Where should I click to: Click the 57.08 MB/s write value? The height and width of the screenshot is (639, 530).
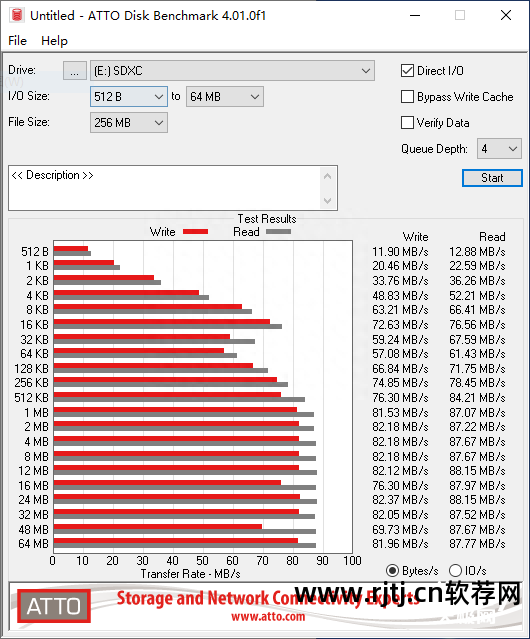(400, 354)
